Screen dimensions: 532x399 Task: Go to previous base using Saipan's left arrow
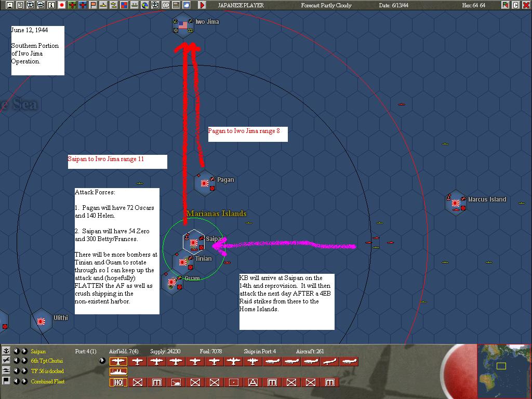pyautogui.click(x=16, y=351)
